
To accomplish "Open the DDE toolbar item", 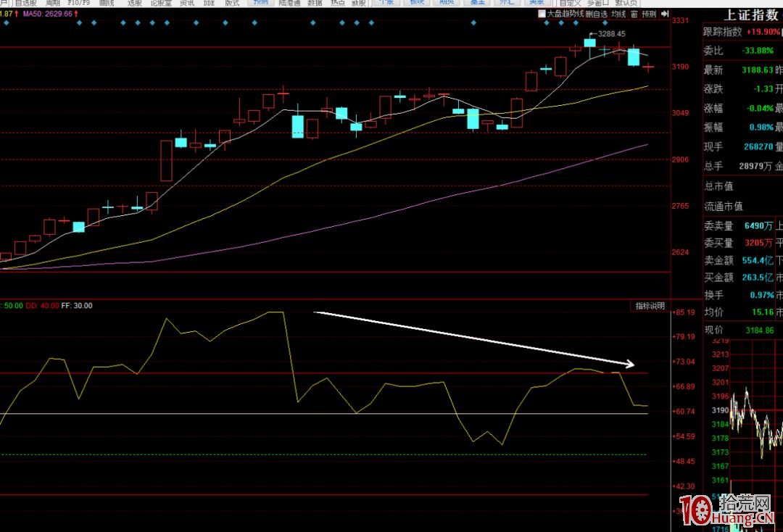I will click(210, 3).
